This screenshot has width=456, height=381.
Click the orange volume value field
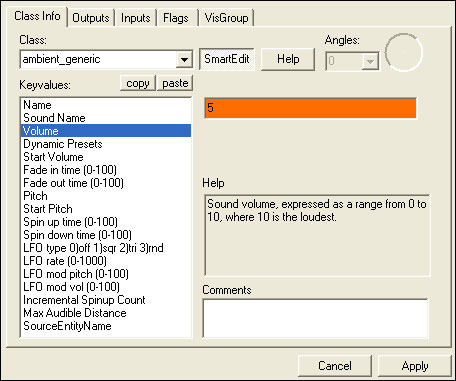click(311, 108)
